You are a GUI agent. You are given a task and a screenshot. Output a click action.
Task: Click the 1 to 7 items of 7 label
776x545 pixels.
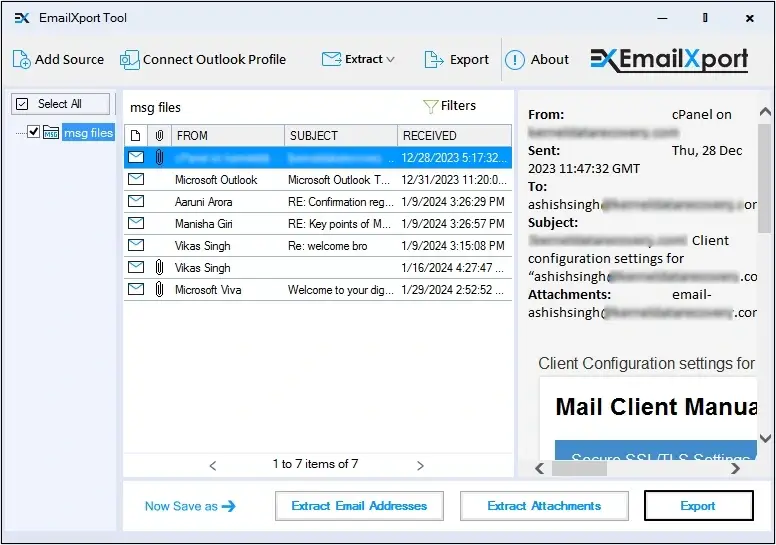coord(315,464)
